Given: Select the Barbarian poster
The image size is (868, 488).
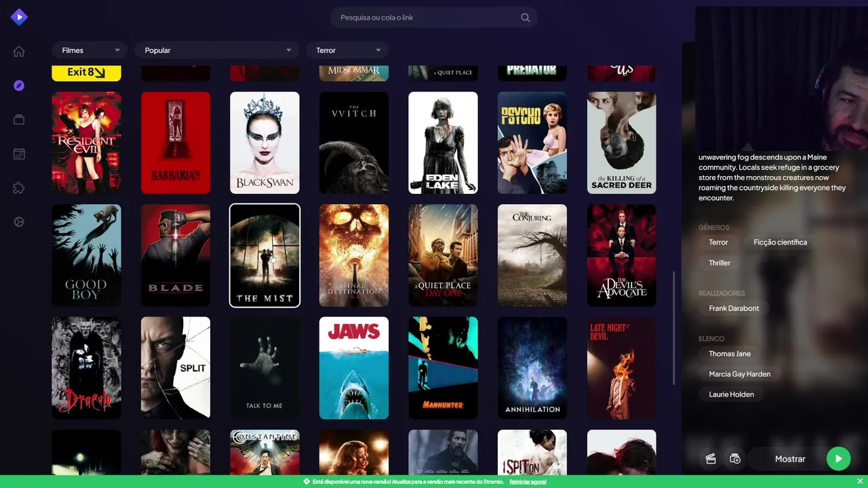Looking at the screenshot, I should (x=176, y=143).
